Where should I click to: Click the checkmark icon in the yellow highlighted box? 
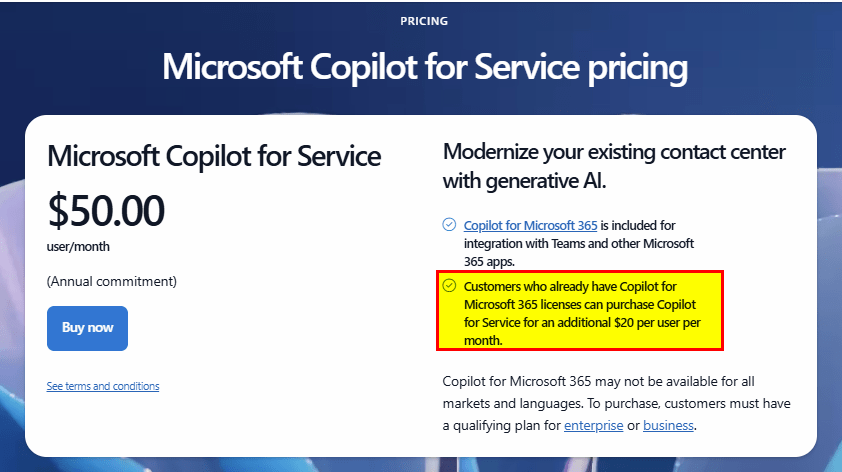[x=449, y=285]
